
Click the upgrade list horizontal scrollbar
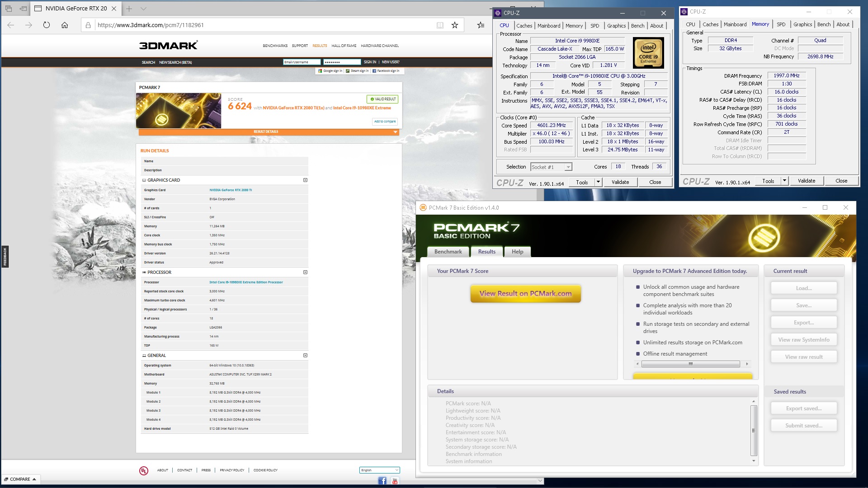[691, 364]
